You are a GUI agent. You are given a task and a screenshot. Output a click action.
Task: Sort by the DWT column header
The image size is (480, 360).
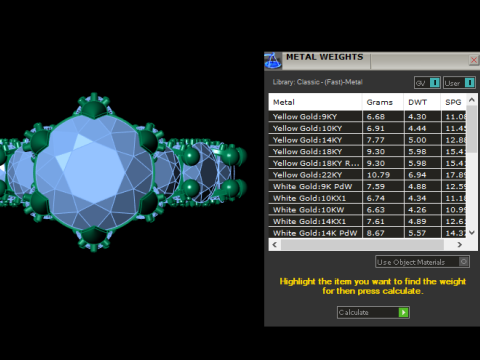(x=422, y=102)
